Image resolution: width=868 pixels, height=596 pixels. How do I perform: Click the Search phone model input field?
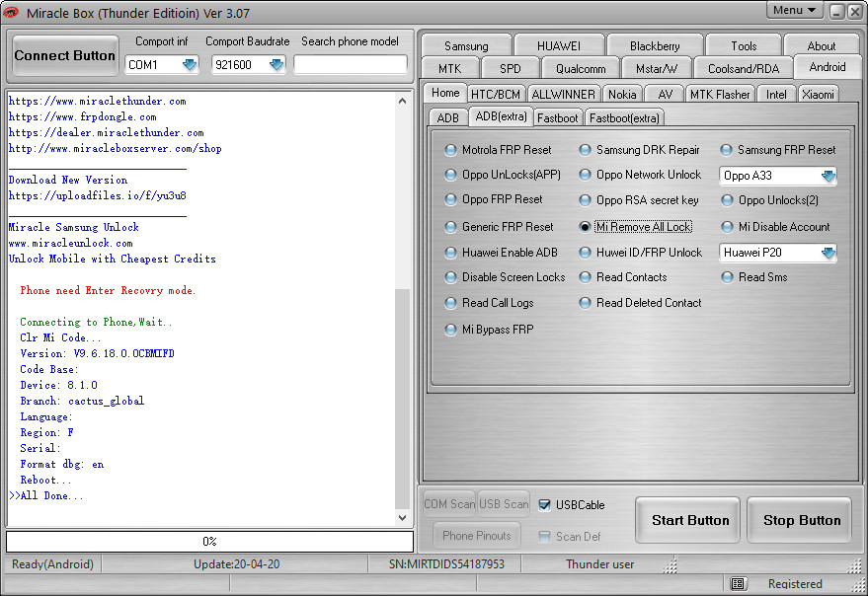click(x=351, y=65)
